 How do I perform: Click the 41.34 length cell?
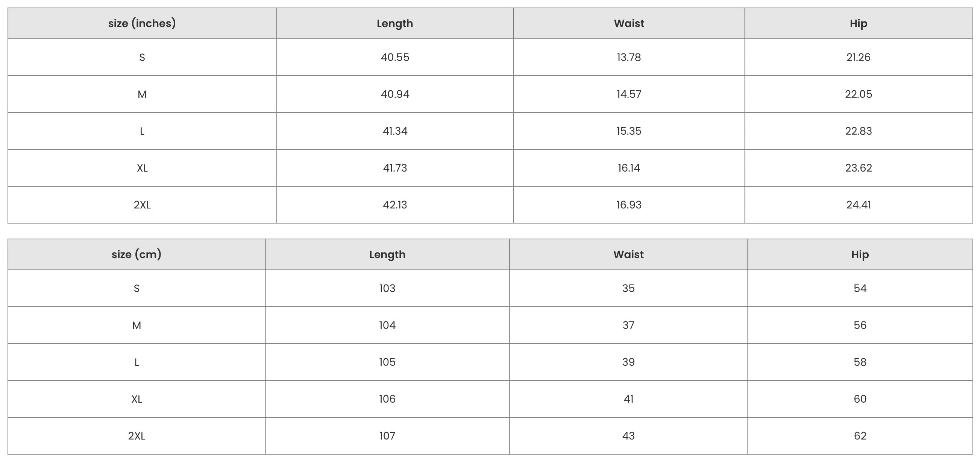click(395, 131)
